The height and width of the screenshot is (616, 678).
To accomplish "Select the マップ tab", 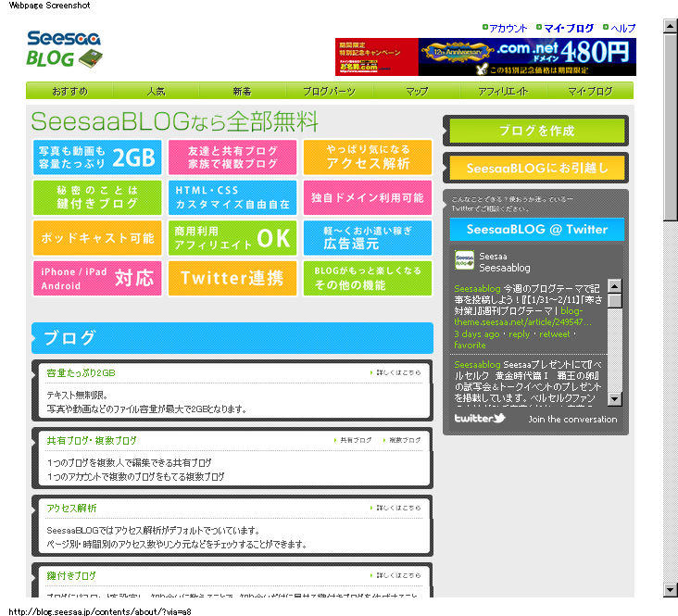I will tap(417, 92).
